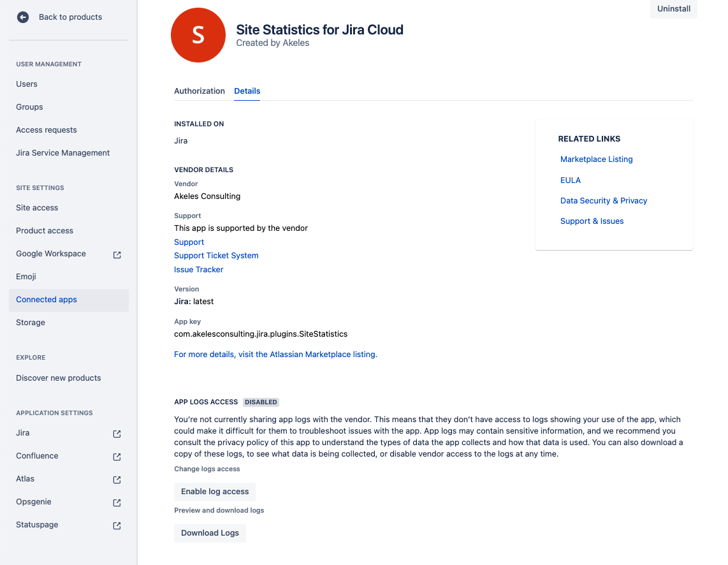This screenshot has height=565, width=728.
Task: Switch to the Authorization tab
Action: point(199,91)
